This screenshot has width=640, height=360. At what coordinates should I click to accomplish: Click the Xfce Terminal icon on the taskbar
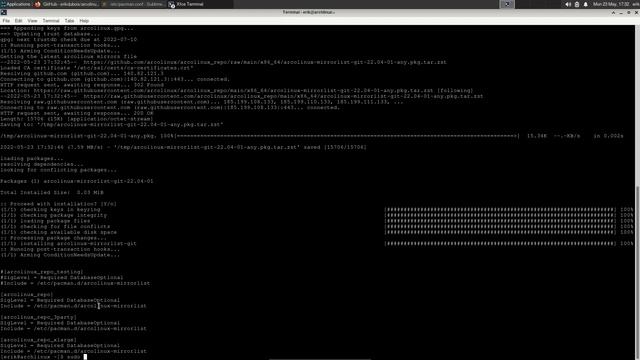click(x=172, y=4)
